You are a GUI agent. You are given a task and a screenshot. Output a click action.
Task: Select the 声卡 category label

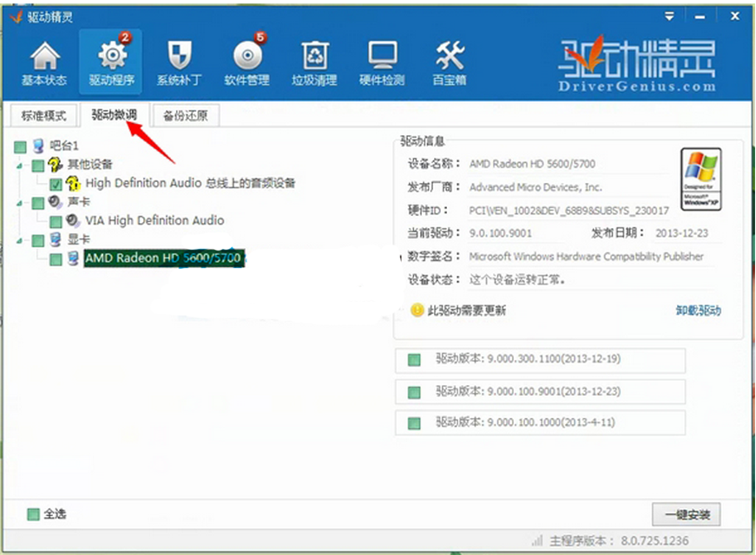point(79,202)
